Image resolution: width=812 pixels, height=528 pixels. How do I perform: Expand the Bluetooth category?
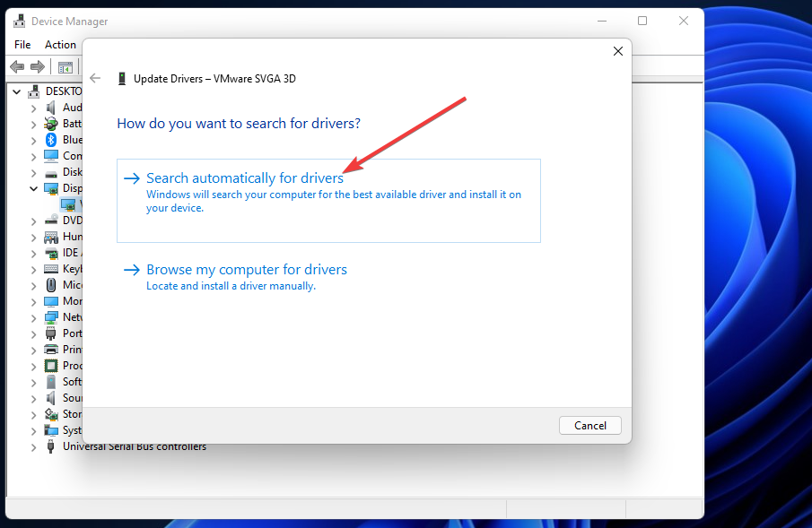coord(34,140)
